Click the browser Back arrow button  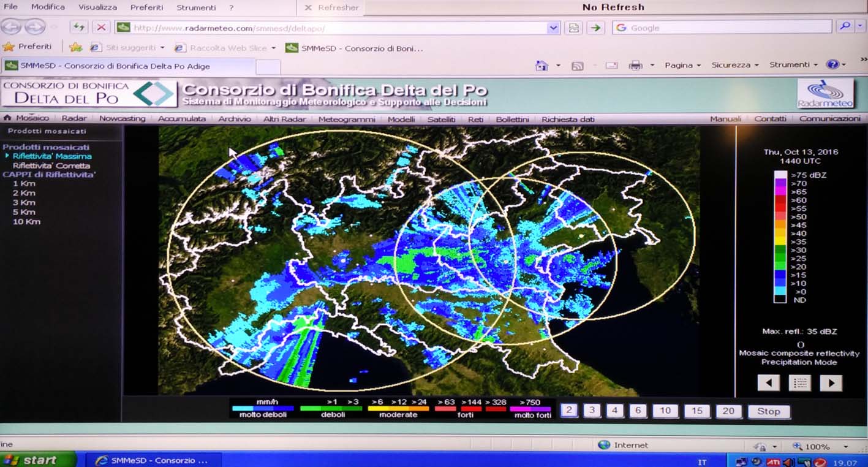coord(12,27)
